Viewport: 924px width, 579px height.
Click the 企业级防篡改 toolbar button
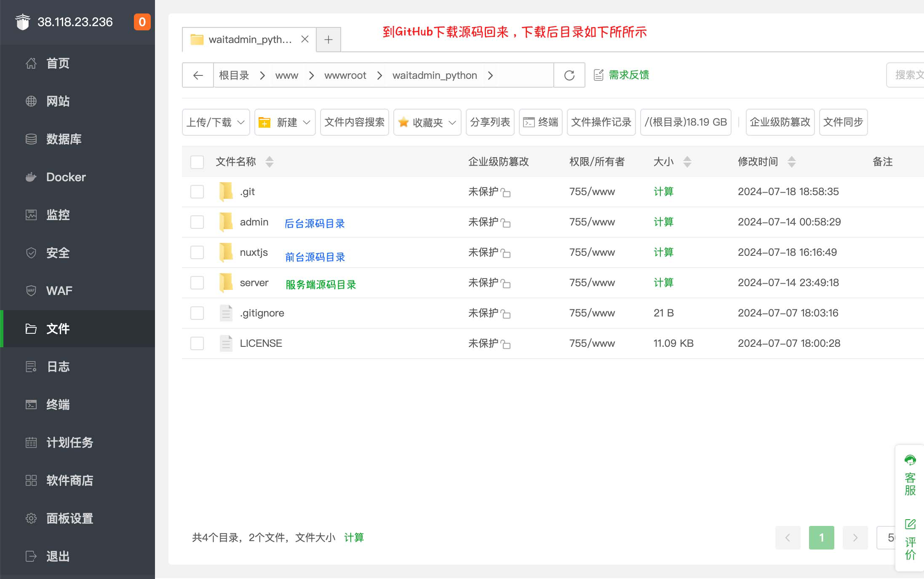tap(780, 122)
